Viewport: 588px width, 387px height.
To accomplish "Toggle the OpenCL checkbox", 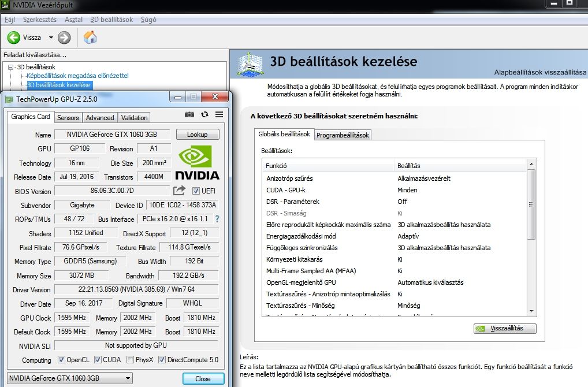I will (x=61, y=360).
